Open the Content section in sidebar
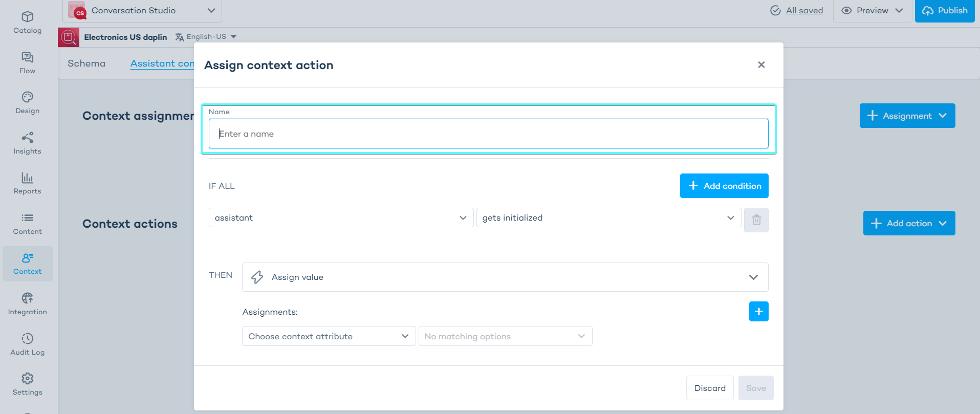 tap(28, 224)
